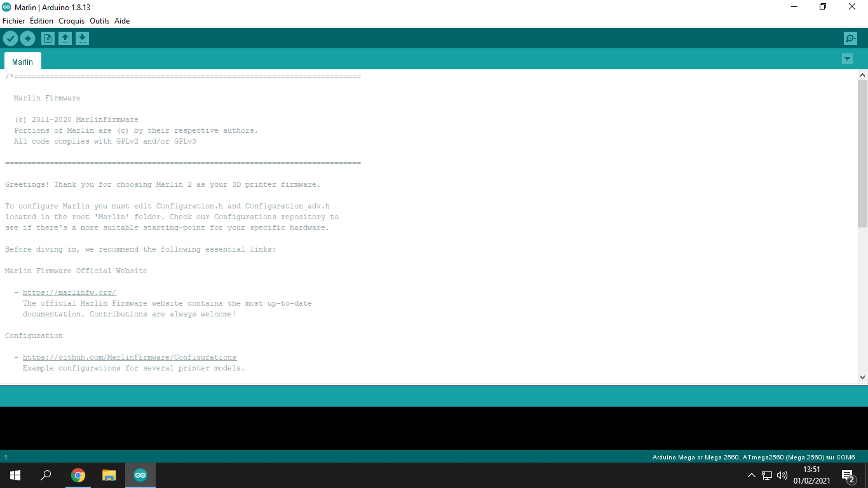Open the Serial Monitor magnifier icon
Viewport: 868px width, 488px height.
tap(850, 39)
